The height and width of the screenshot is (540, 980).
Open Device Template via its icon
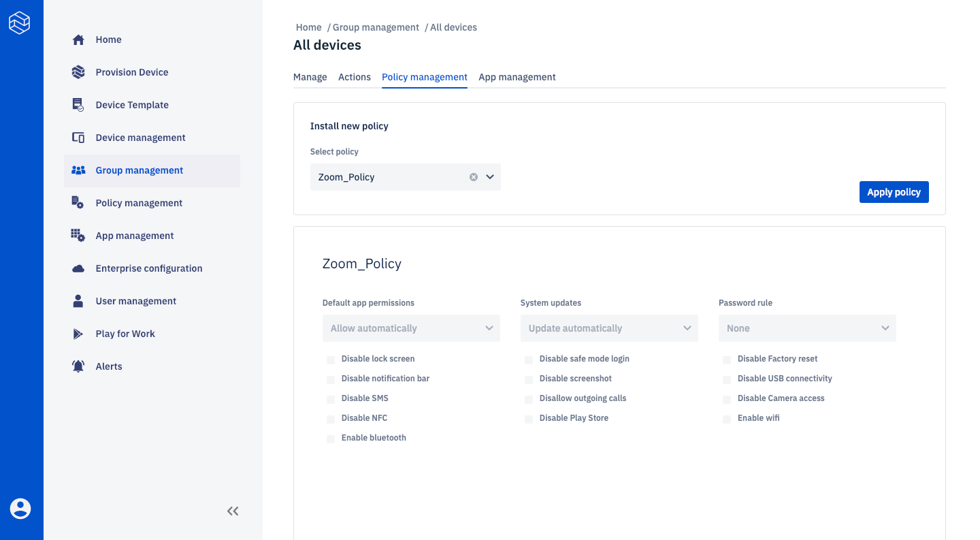78,105
